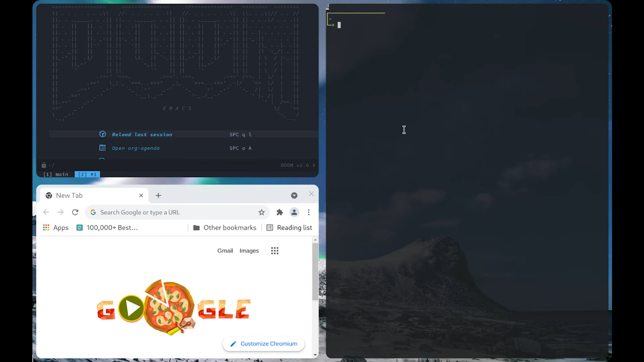The image size is (644, 362).
Task: Click the Apps shortcut on the bookmarks bar
Action: point(55,227)
